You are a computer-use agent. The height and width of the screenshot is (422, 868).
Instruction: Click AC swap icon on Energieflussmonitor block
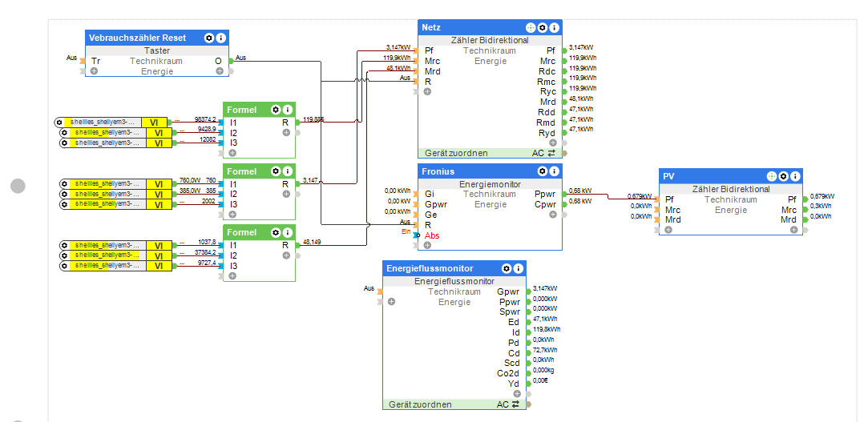pos(515,404)
